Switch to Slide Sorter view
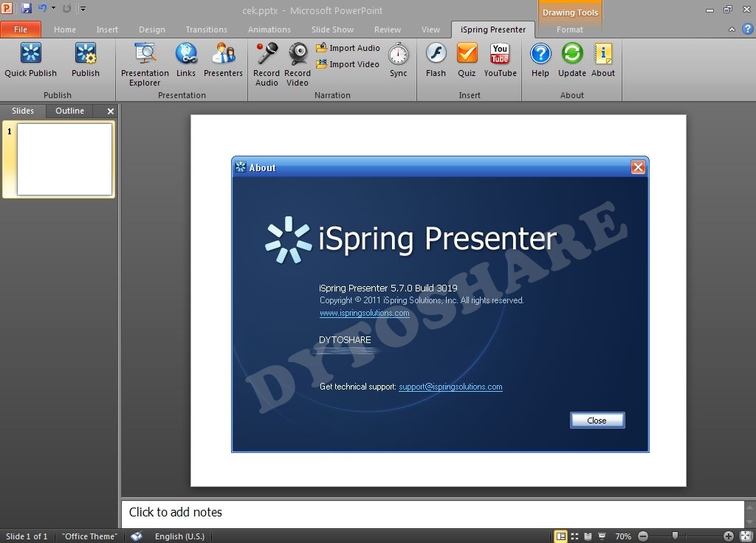Viewport: 756px width, 543px height. coord(574,536)
